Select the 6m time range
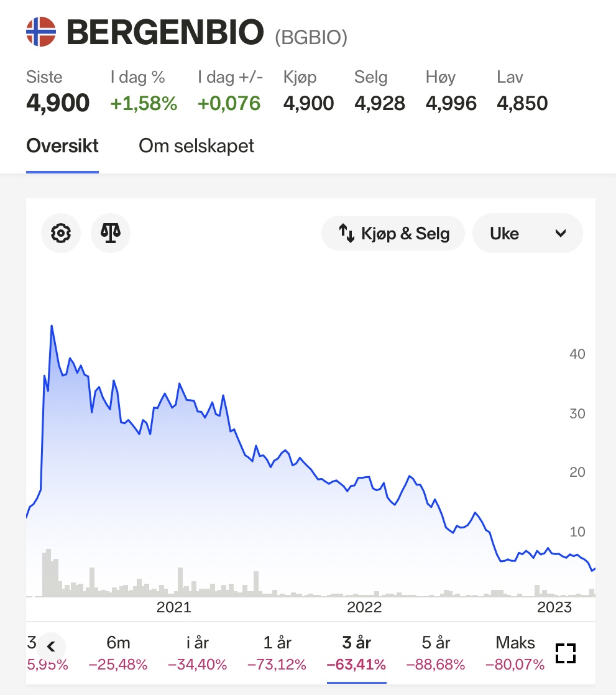Screen dimensions: 616x695 click(x=118, y=653)
